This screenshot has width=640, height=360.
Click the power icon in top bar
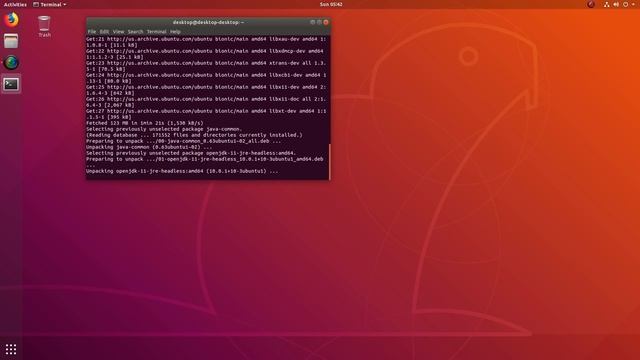(625, 4)
